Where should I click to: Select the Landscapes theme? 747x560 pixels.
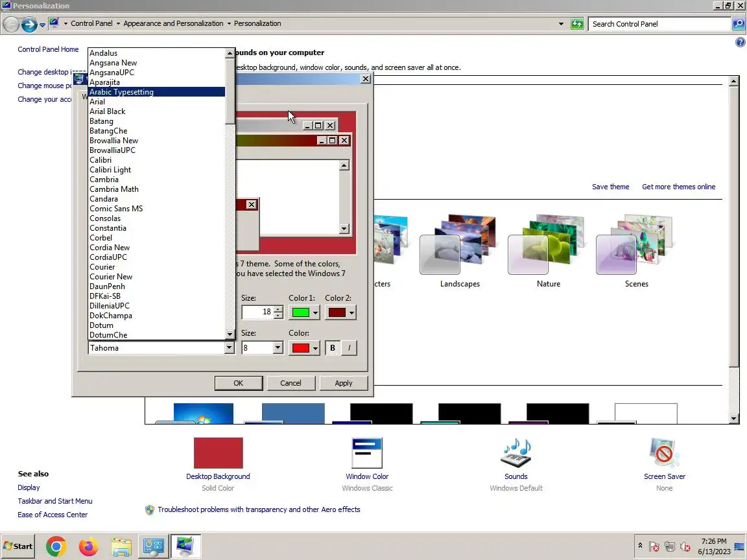[x=460, y=251]
